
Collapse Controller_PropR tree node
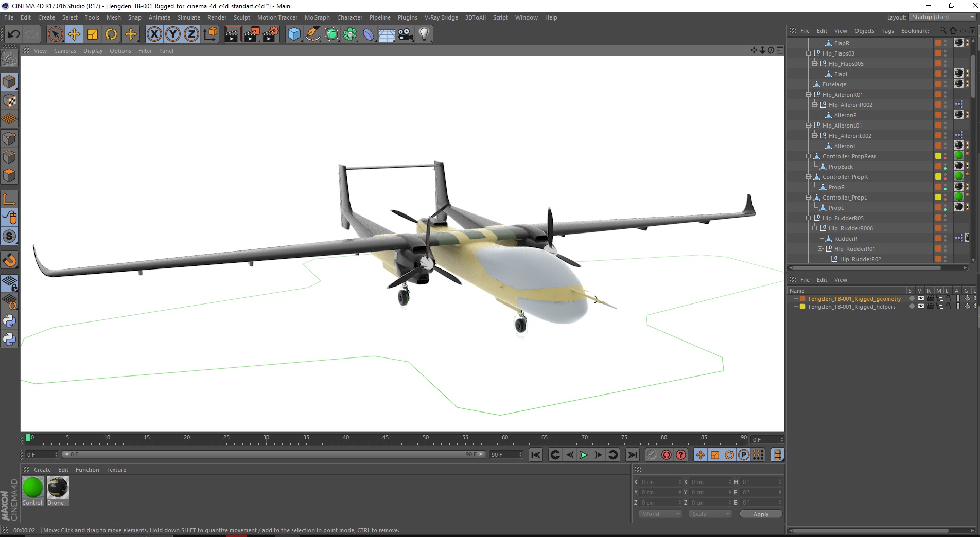click(809, 177)
